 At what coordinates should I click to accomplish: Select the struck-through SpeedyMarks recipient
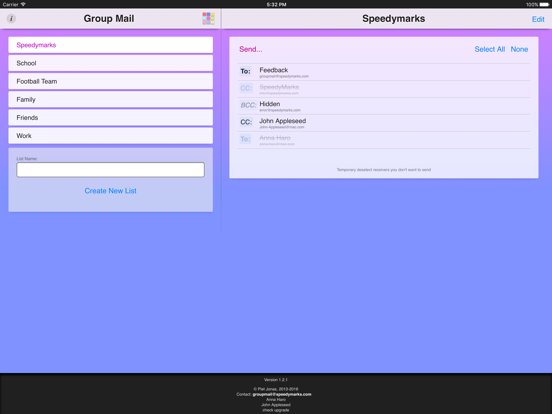[279, 87]
